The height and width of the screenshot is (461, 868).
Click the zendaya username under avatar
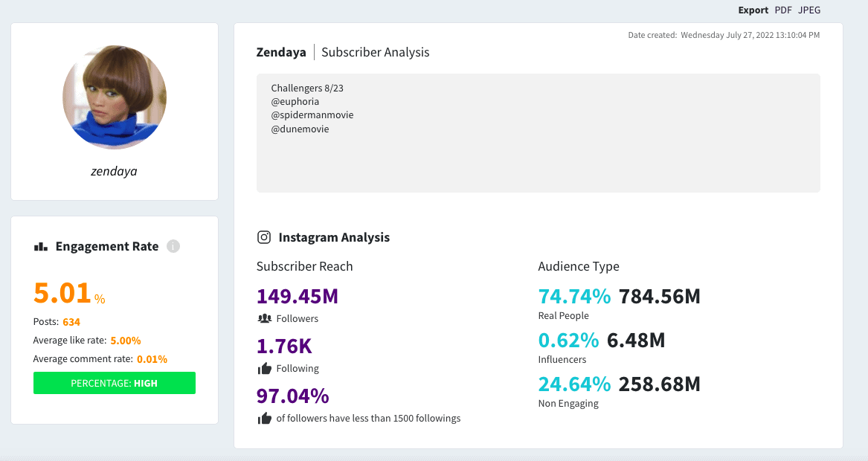(x=115, y=171)
